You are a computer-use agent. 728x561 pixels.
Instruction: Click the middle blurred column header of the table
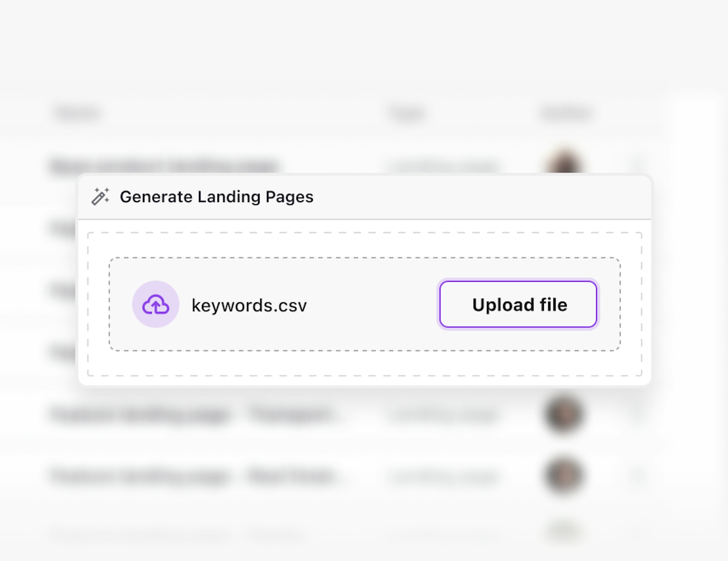coord(407,113)
